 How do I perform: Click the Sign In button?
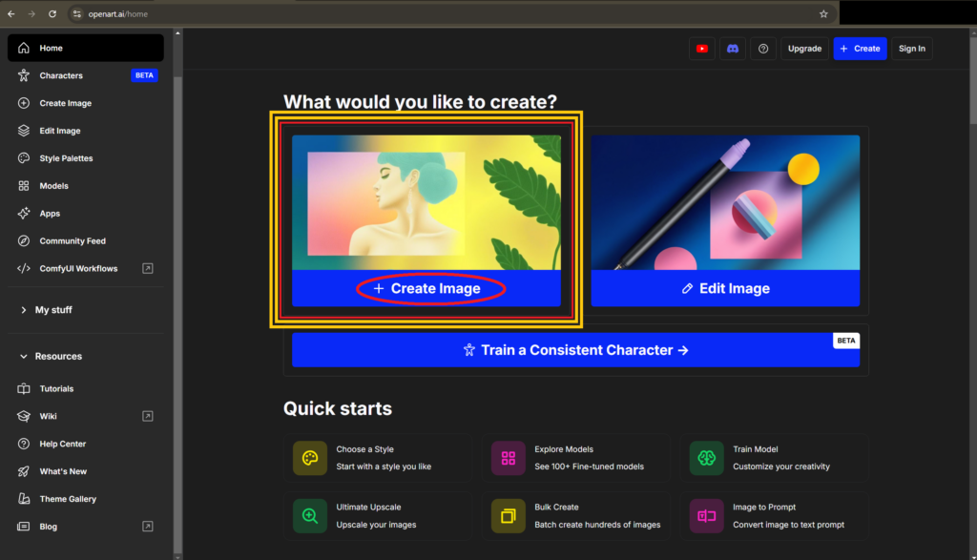tap(911, 49)
